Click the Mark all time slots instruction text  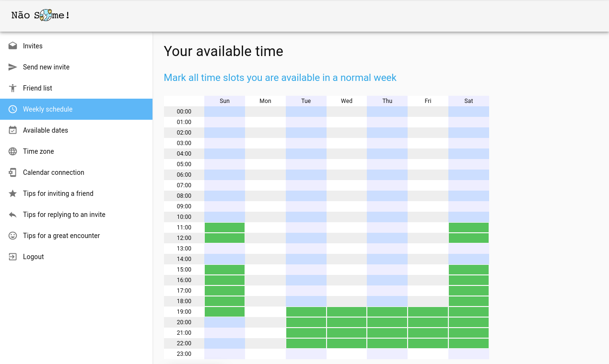coord(280,78)
